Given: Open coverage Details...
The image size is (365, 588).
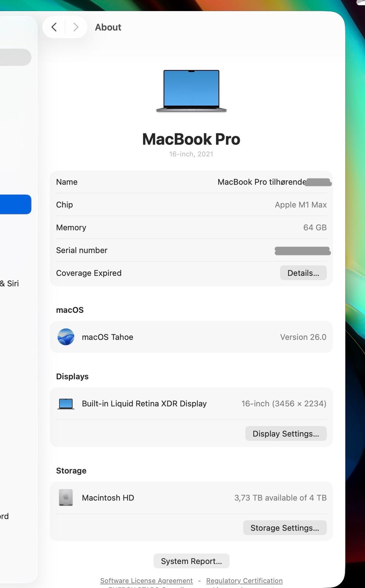Looking at the screenshot, I should pos(303,273).
